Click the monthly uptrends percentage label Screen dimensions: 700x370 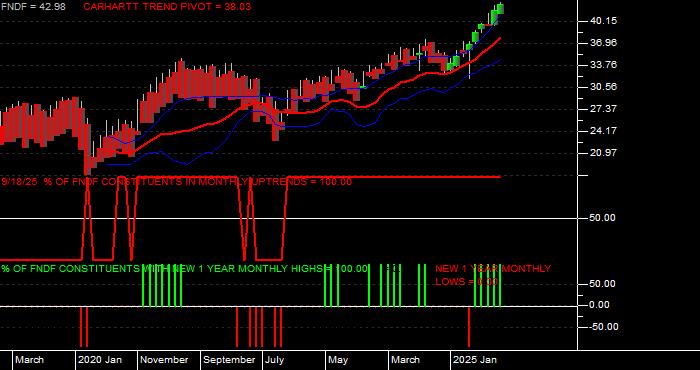pyautogui.click(x=177, y=182)
